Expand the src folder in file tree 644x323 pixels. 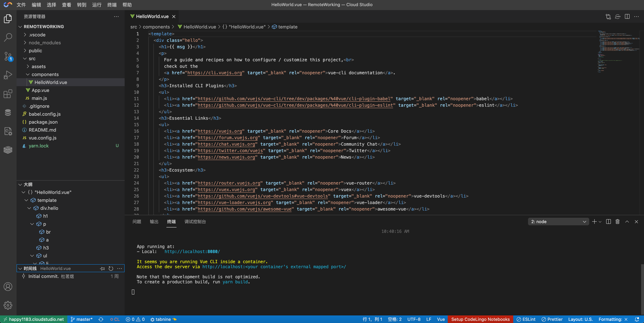coord(33,58)
